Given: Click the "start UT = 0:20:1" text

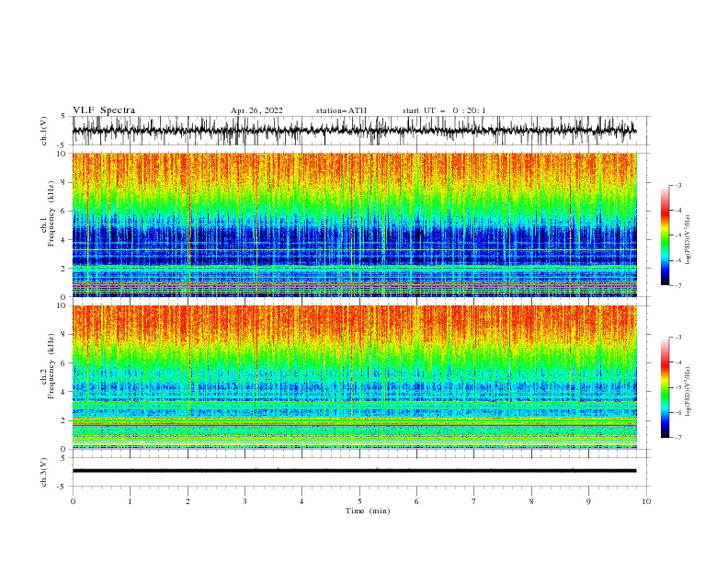Looking at the screenshot, I should (444, 110).
